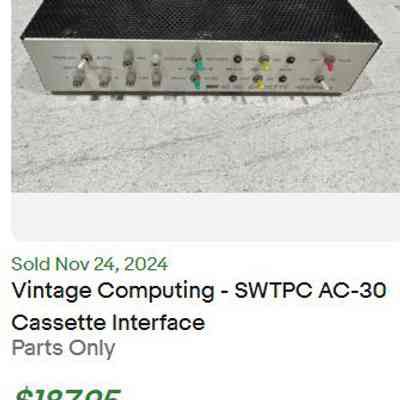This screenshot has width=400, height=400.
Task: Click the AC-30 model text in the title
Action: [x=352, y=291]
